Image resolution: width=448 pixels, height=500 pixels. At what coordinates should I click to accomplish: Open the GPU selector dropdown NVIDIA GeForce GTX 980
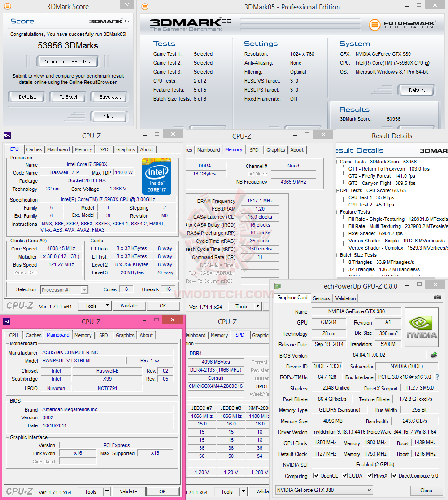(324, 490)
